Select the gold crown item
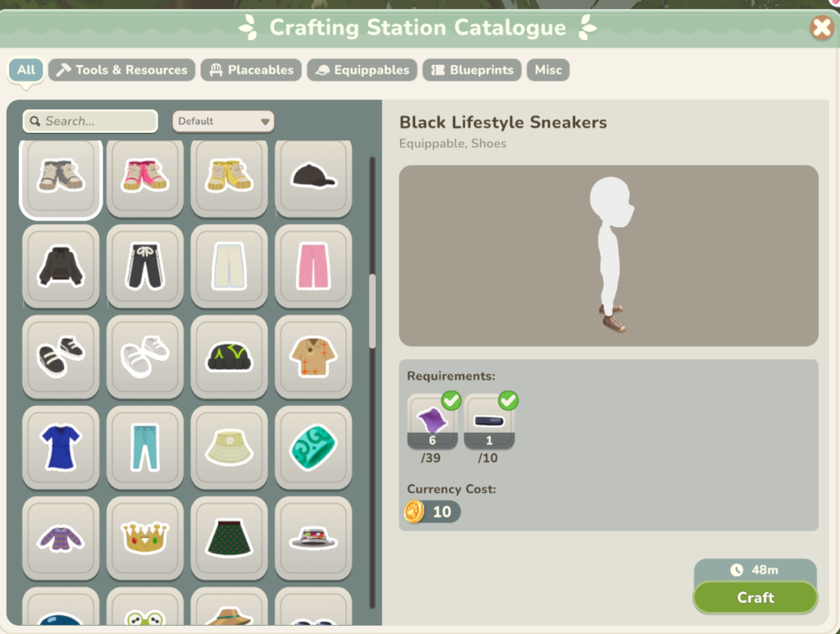 (145, 538)
